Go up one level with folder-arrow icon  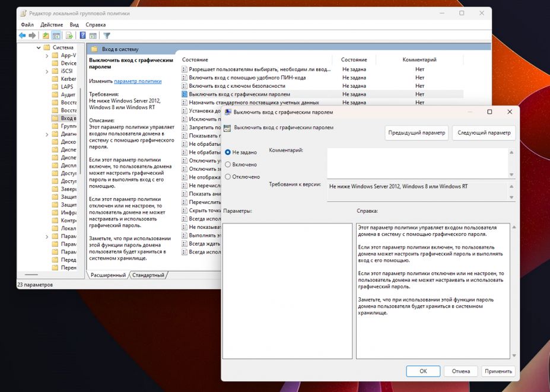[46, 36]
